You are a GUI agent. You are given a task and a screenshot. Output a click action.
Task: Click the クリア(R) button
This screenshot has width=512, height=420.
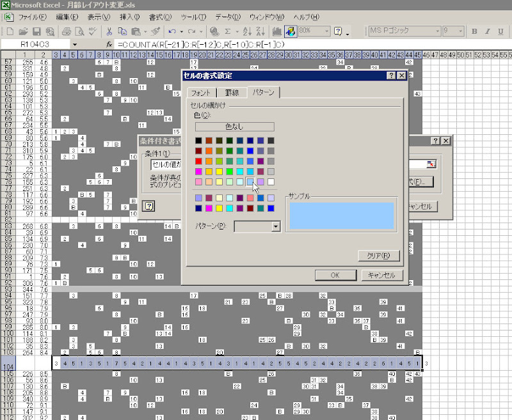tap(379, 256)
